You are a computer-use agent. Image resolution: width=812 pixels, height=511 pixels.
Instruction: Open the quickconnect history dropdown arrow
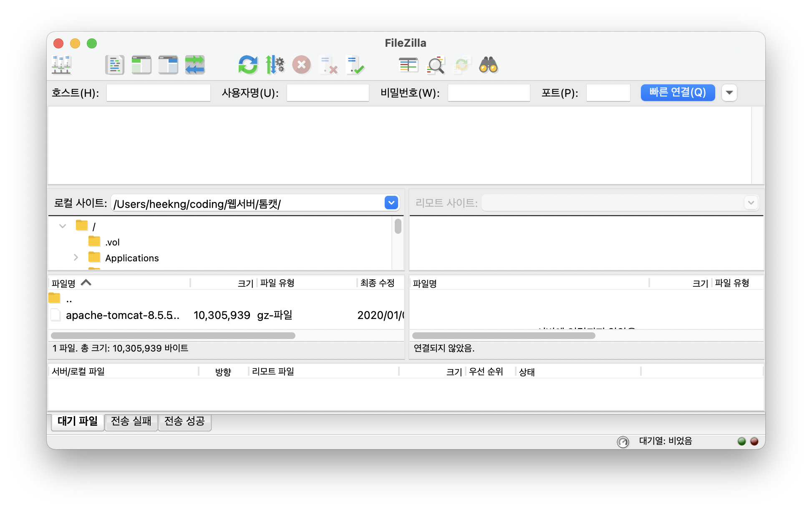coord(729,93)
